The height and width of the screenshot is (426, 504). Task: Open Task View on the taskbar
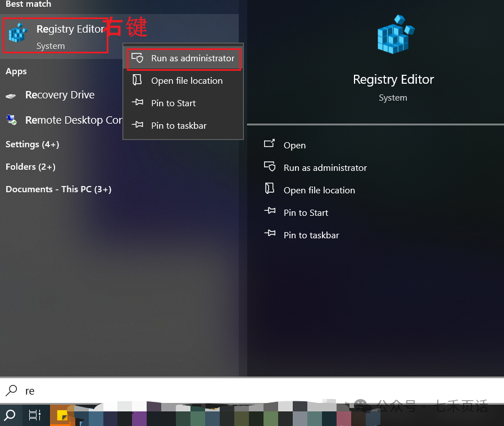click(35, 415)
